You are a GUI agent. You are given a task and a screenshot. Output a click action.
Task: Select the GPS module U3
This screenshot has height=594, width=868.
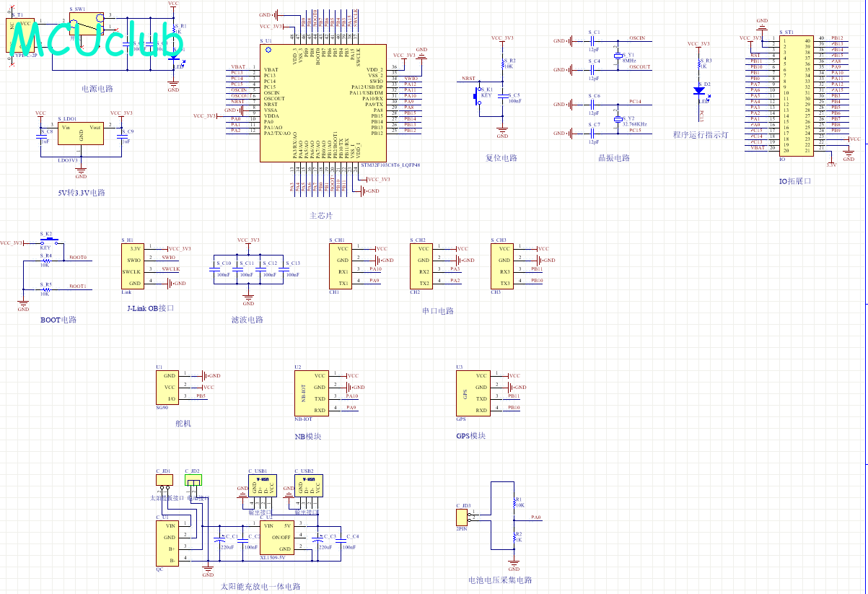click(473, 393)
